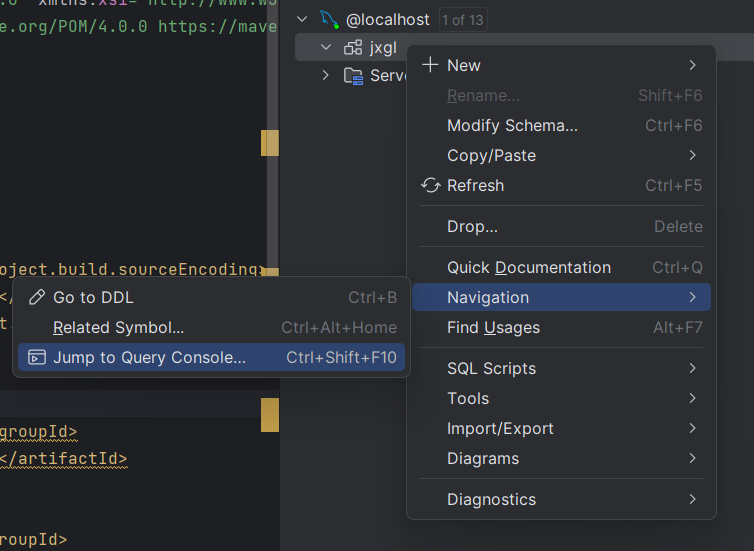Select Find Usages menu entry

[561, 327]
